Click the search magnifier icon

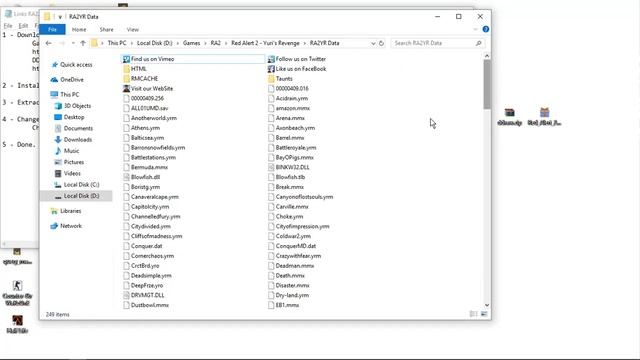[478, 43]
